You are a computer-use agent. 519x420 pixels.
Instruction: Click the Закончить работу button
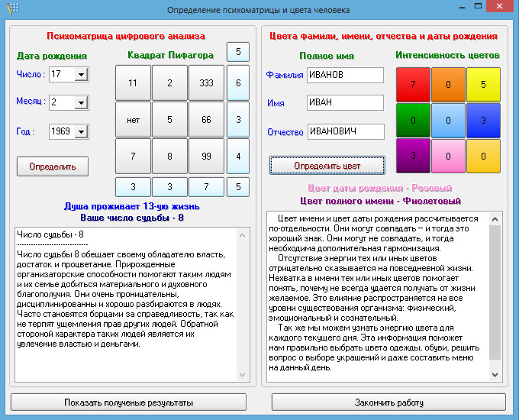pos(388,402)
